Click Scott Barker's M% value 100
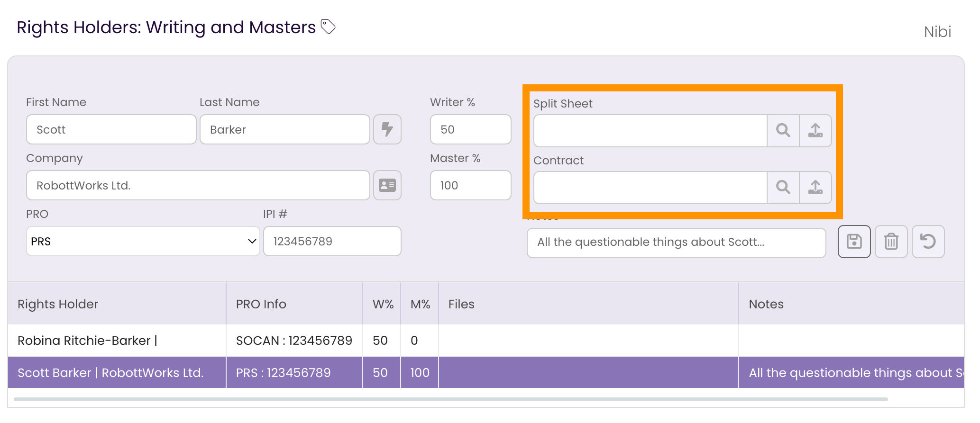The image size is (980, 423). tap(420, 372)
